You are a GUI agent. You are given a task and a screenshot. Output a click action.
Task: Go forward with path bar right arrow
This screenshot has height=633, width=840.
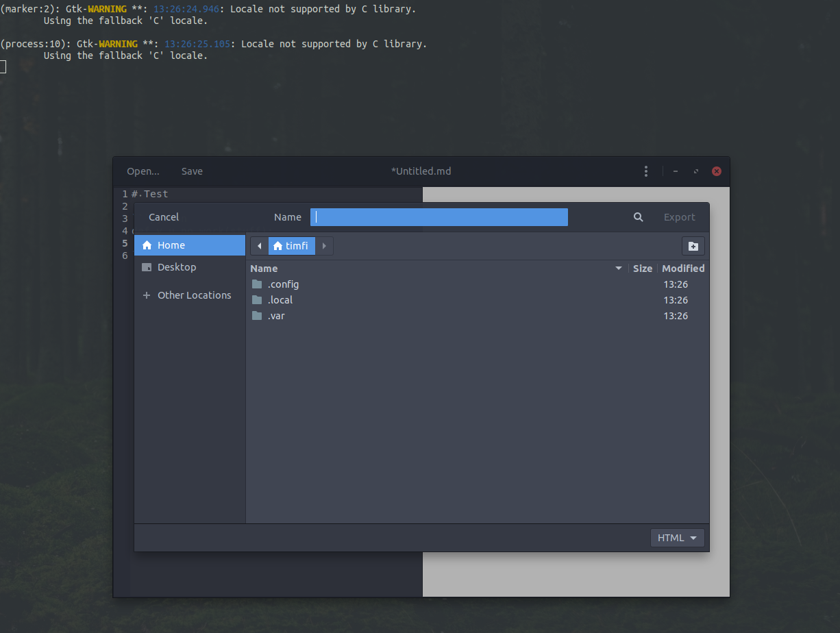click(324, 246)
